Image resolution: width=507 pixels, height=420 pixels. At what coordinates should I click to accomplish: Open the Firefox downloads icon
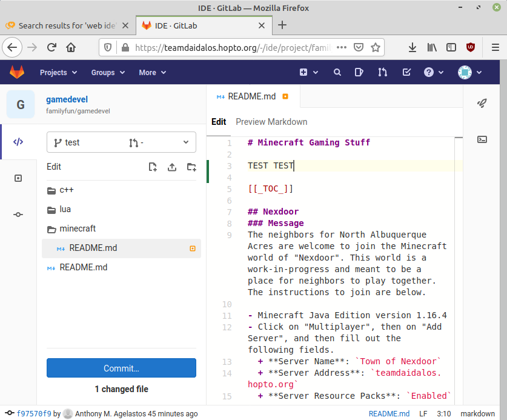click(x=413, y=47)
